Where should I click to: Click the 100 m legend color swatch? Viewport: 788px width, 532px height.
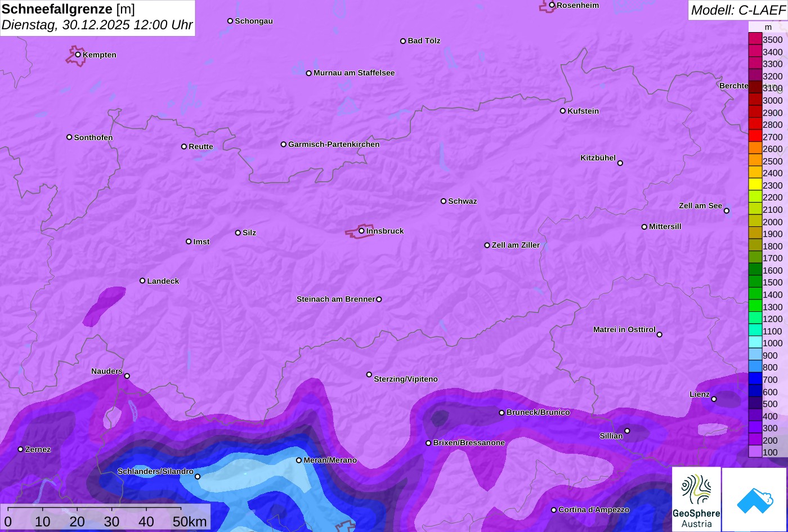(x=755, y=451)
